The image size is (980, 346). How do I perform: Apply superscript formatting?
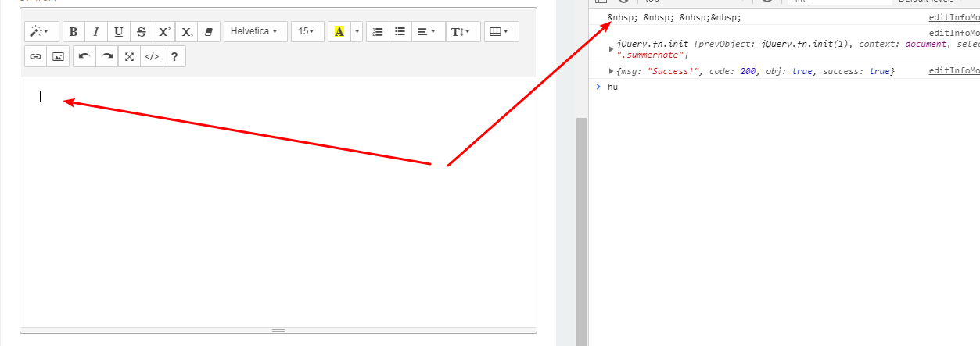click(164, 31)
